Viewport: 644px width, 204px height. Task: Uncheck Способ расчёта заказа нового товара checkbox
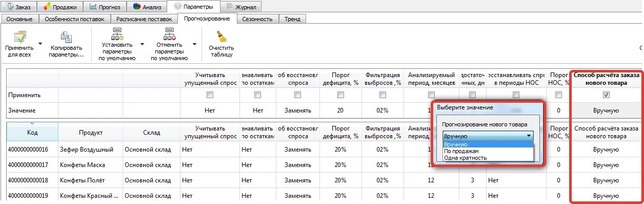coord(606,95)
